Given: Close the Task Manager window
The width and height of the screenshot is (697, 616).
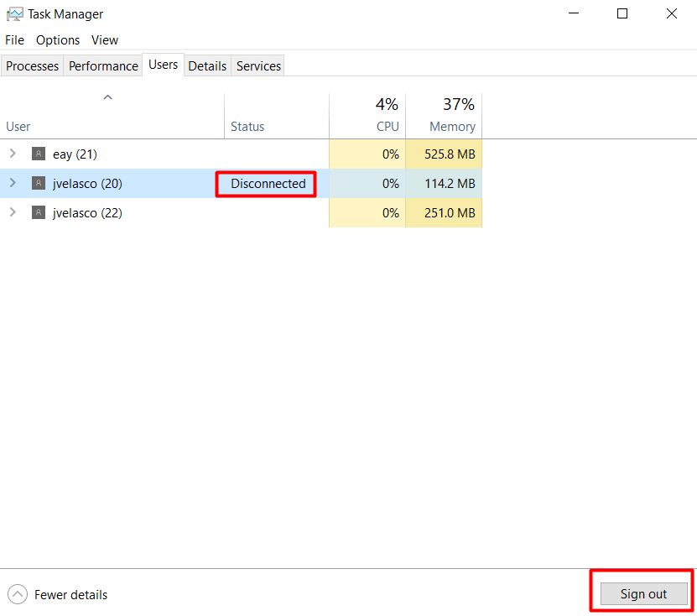Looking at the screenshot, I should 672,13.
